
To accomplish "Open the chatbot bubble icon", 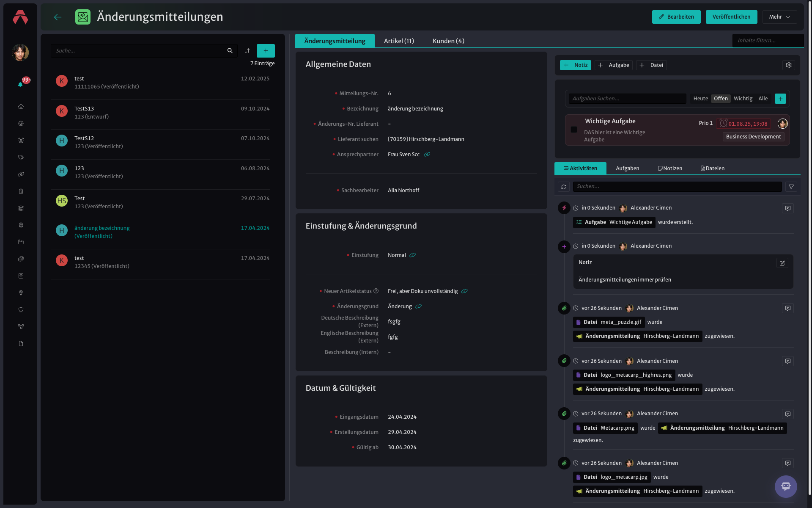I will [x=786, y=486].
